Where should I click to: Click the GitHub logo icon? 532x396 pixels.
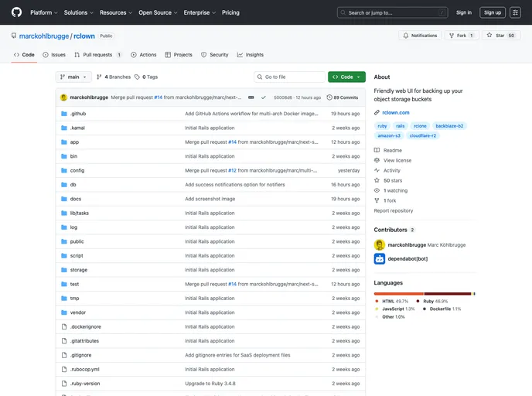(16, 12)
